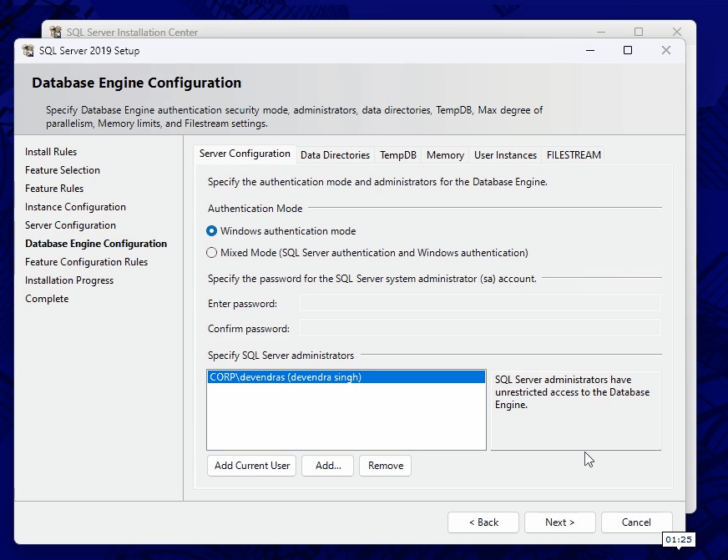
Task: Open the User Instances tab
Action: pos(505,155)
